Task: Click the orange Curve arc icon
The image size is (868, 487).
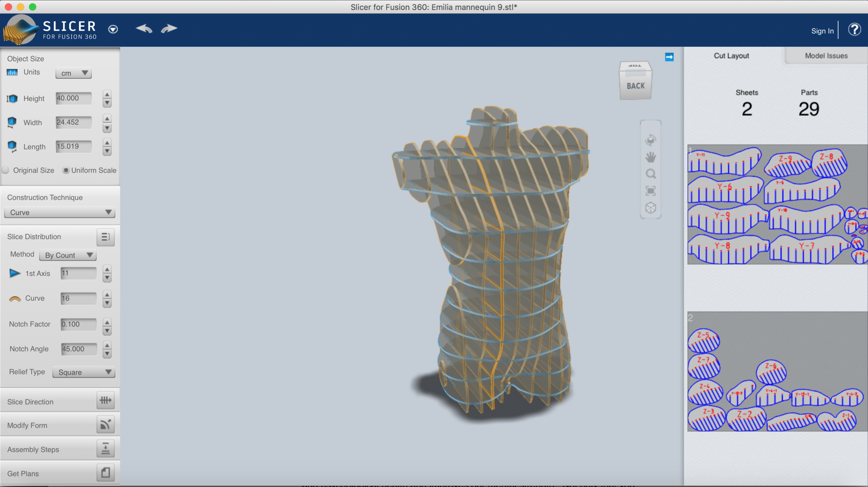Action: click(15, 299)
